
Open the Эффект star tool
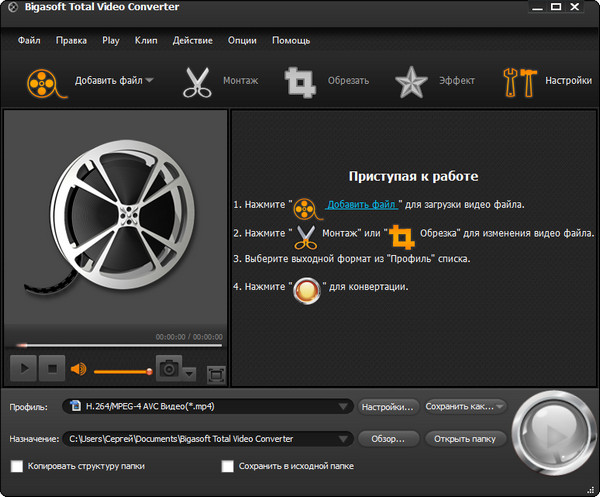coord(410,81)
